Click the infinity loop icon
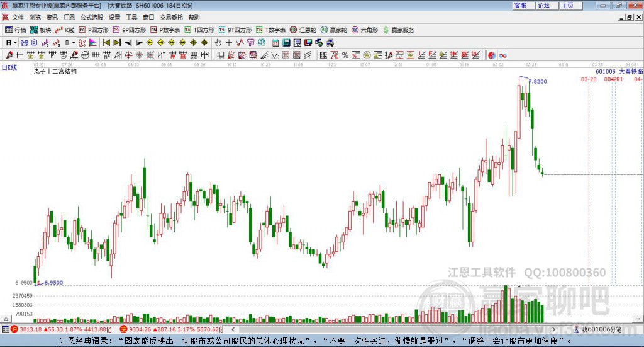The height and width of the screenshot is (347, 644). (x=502, y=55)
